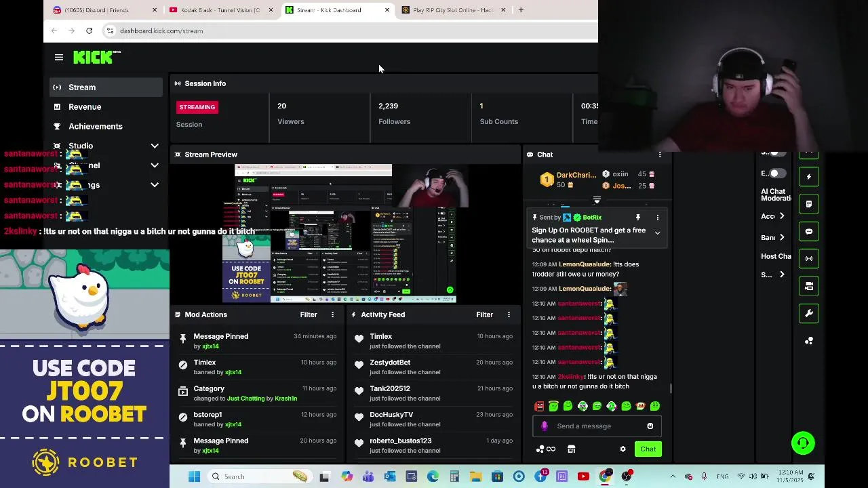The image size is (868, 488).
Task: Show hidden system tray icons
Action: 673,476
